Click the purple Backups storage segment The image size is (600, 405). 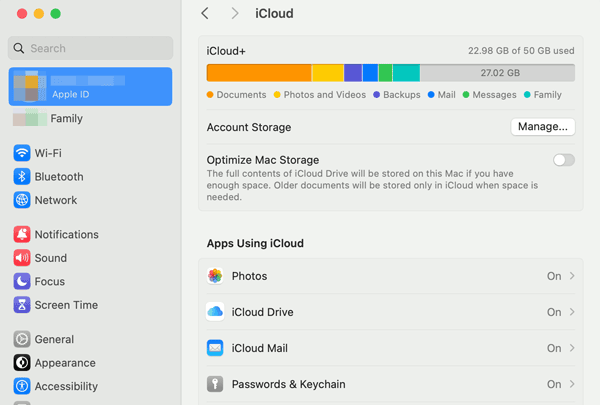click(x=353, y=73)
